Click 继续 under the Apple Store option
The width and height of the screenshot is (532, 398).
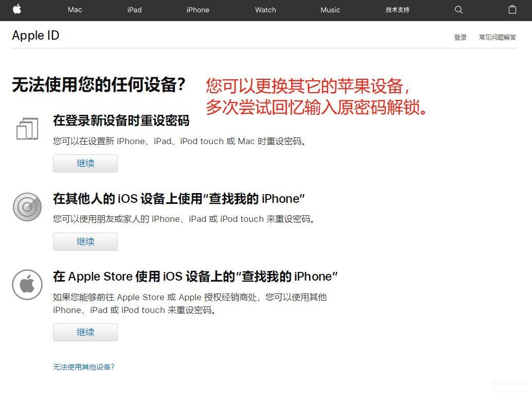point(85,332)
